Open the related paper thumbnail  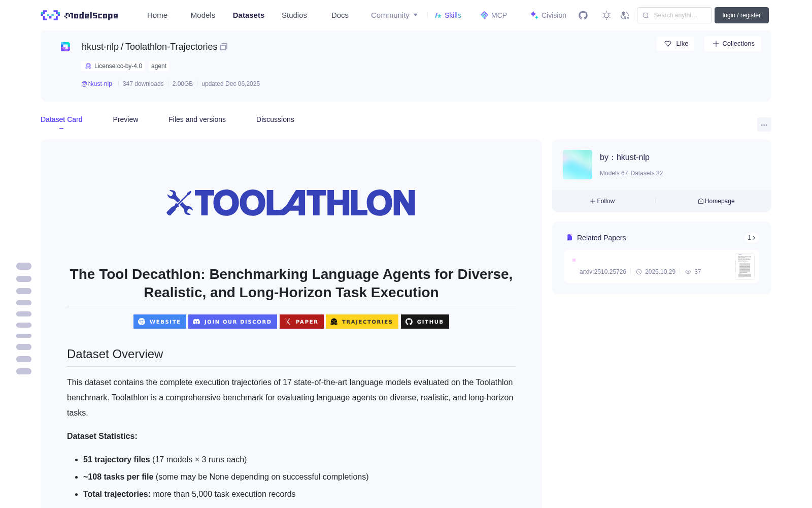[745, 266]
